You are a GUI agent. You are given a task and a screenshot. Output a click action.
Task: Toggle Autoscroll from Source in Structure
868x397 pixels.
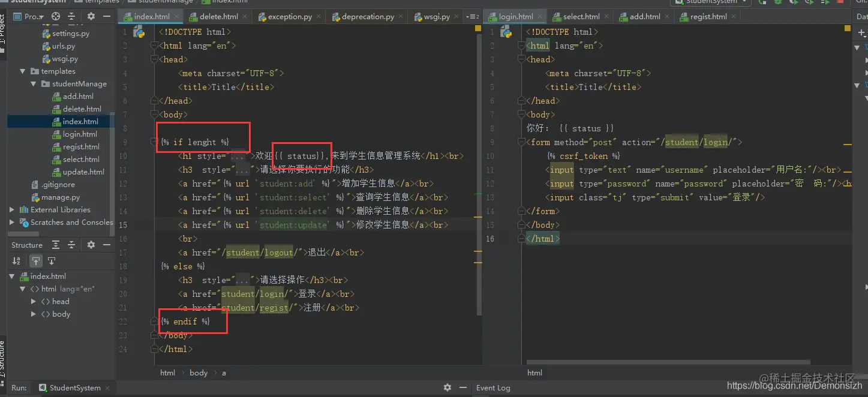click(x=52, y=261)
